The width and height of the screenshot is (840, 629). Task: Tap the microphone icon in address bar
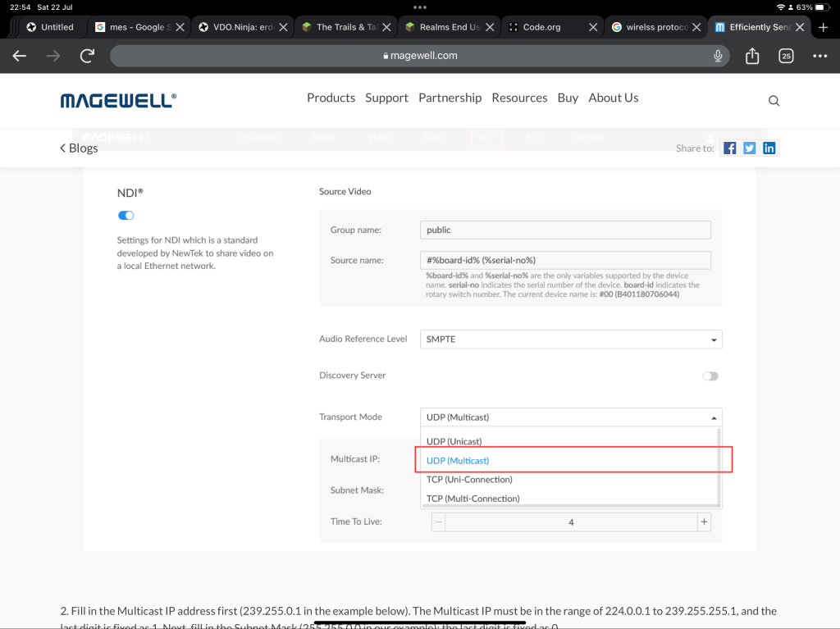pyautogui.click(x=718, y=56)
